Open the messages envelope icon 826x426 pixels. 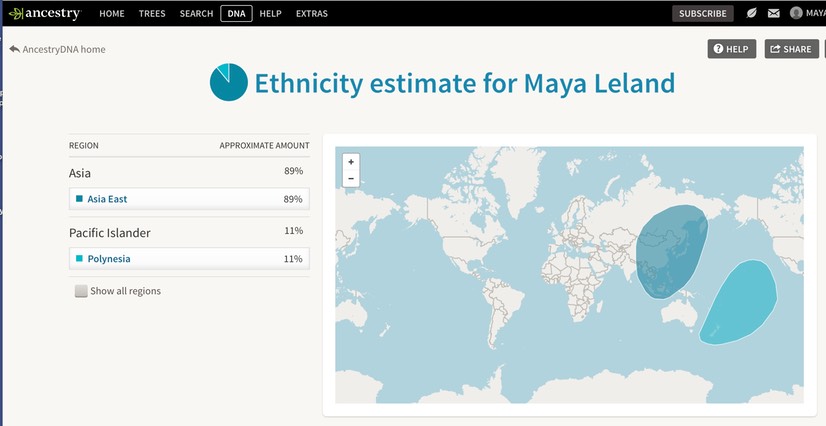tap(773, 14)
